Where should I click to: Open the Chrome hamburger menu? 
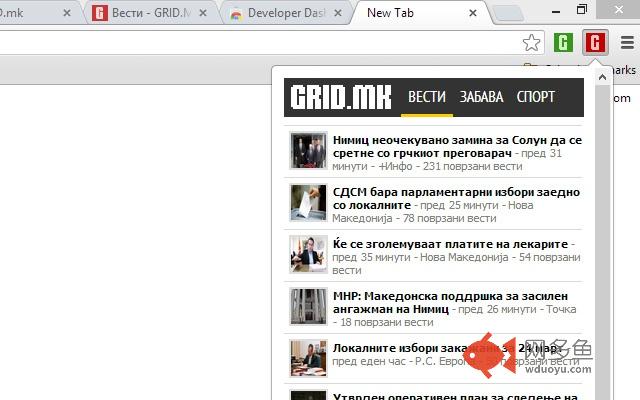[x=627, y=42]
